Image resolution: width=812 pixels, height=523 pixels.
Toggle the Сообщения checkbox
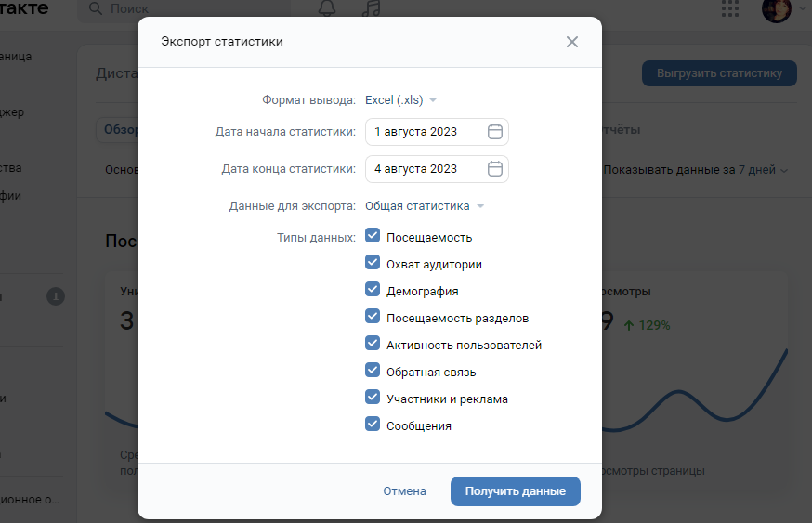click(x=373, y=425)
